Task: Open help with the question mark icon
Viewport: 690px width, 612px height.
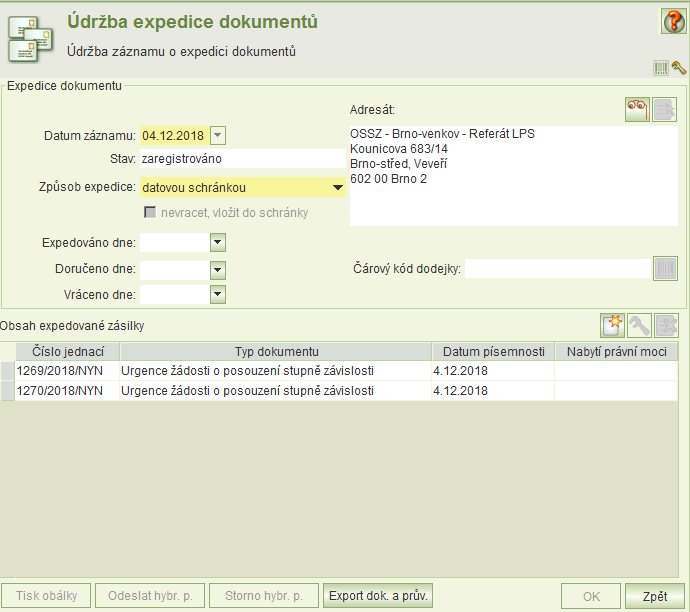Action: [x=673, y=21]
